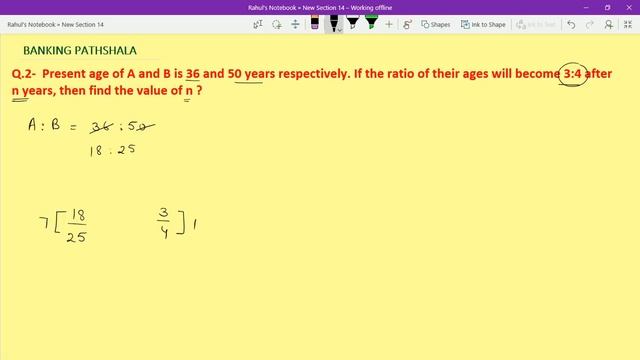This screenshot has height=360, width=640.
Task: Click the page title 'BANKING PATHSHALA'
Action: [80, 51]
